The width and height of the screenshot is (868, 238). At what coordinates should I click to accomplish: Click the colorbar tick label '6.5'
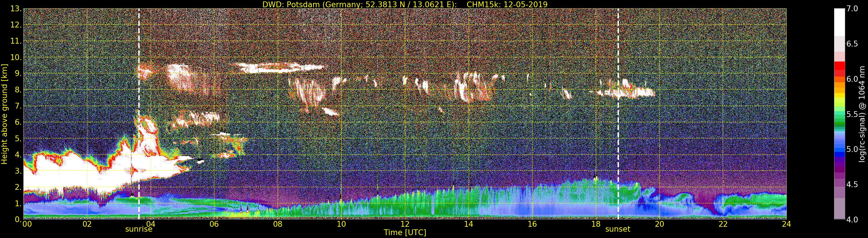pos(852,44)
